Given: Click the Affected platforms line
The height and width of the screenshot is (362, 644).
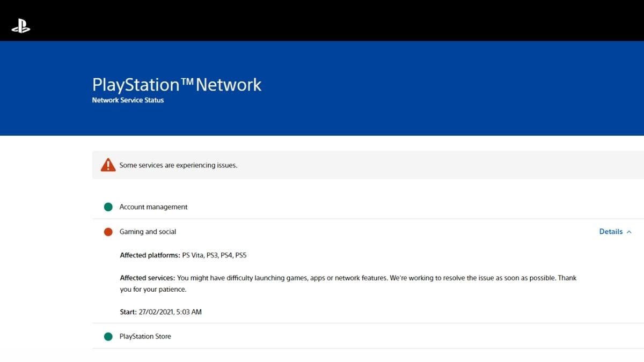Looking at the screenshot, I should 183,255.
